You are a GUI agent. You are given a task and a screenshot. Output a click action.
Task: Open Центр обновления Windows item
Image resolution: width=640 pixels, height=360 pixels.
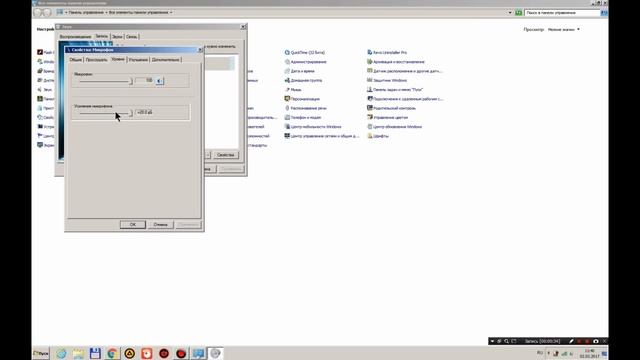click(x=394, y=127)
